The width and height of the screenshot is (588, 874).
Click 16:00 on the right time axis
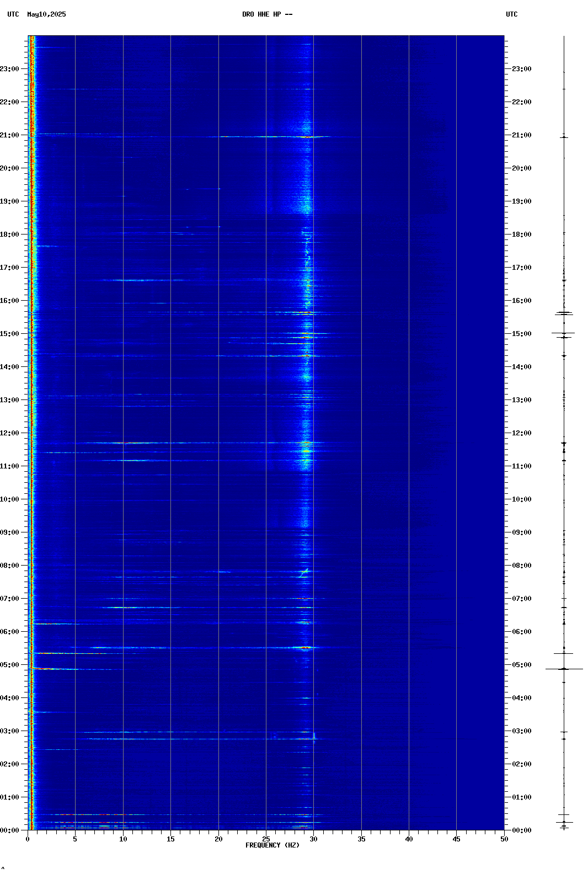pos(522,301)
